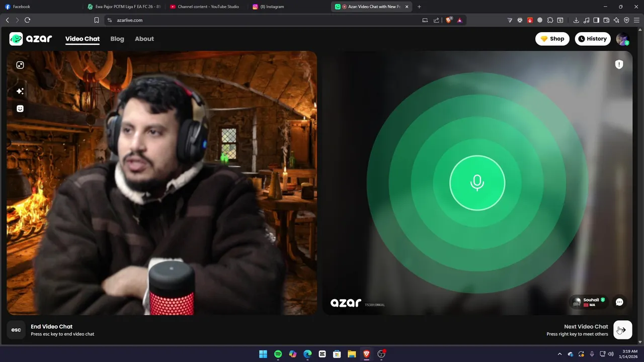Switch to Ewa Pajor POTM tab
The image size is (644, 362).
(123, 7)
